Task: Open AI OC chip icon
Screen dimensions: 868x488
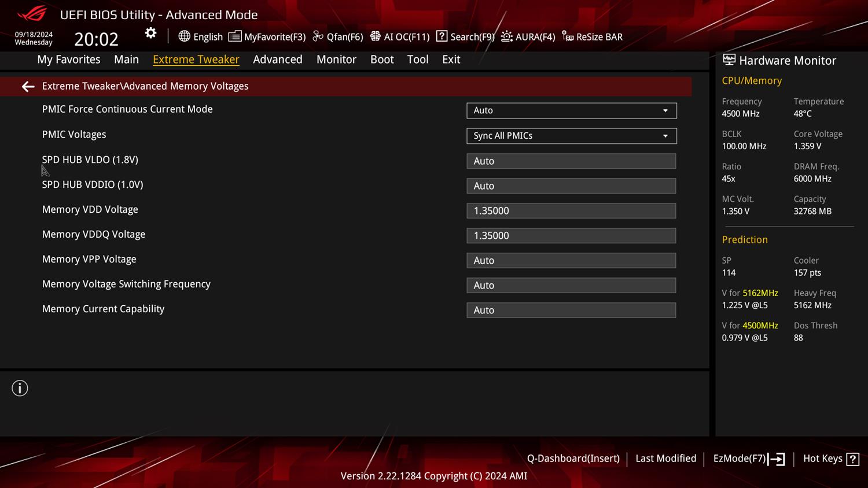Action: pos(376,36)
